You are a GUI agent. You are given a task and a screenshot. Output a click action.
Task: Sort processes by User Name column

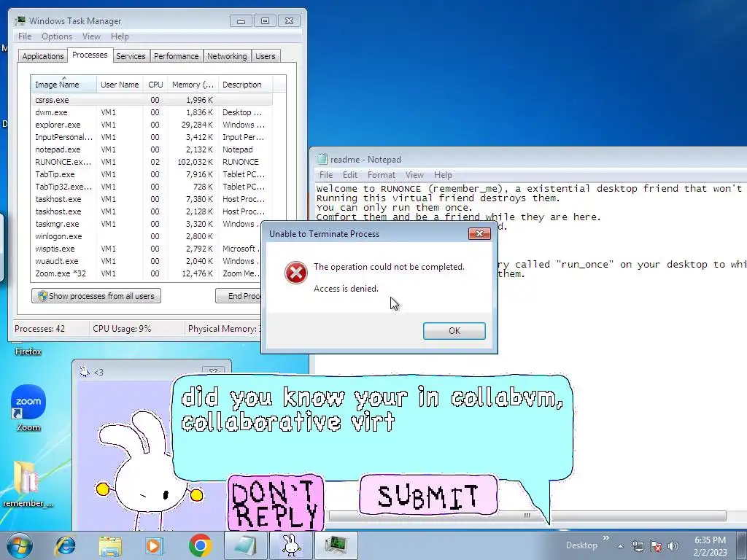[x=120, y=85]
